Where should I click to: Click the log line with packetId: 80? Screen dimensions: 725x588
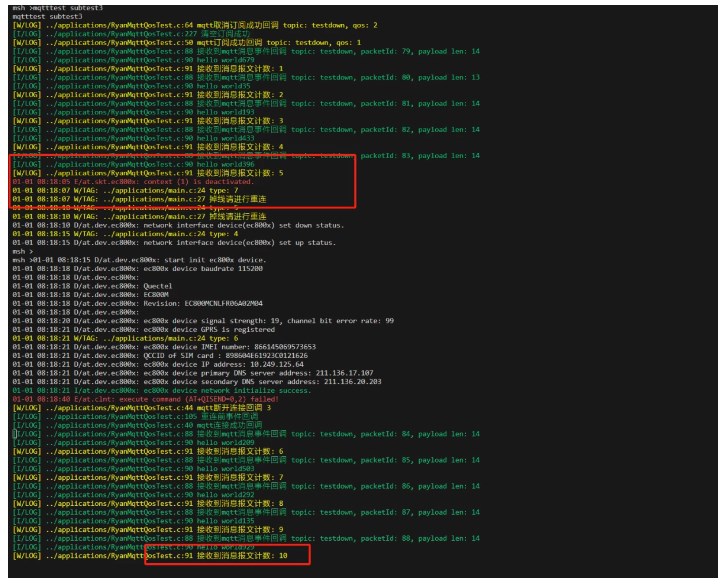[x=246, y=77]
